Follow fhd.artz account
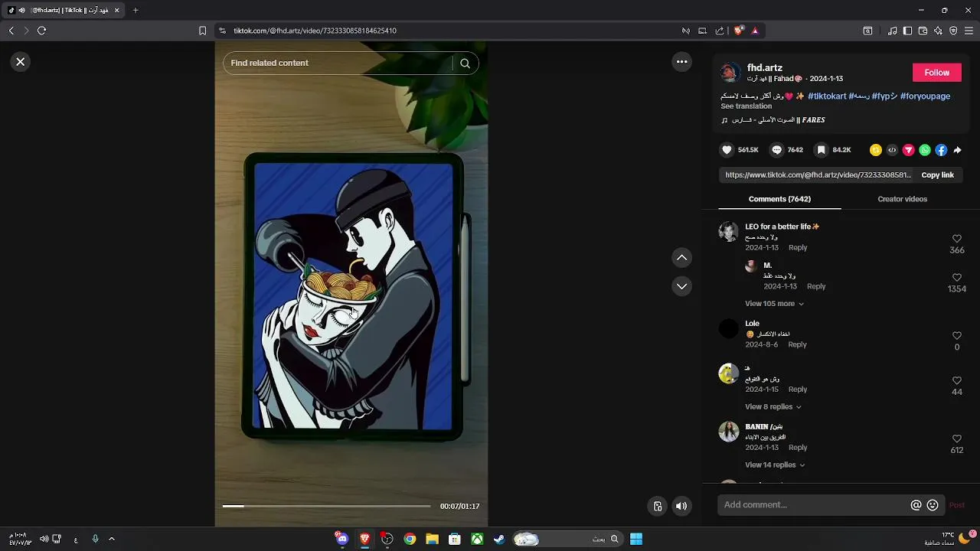Viewport: 980px width, 551px height. [936, 73]
